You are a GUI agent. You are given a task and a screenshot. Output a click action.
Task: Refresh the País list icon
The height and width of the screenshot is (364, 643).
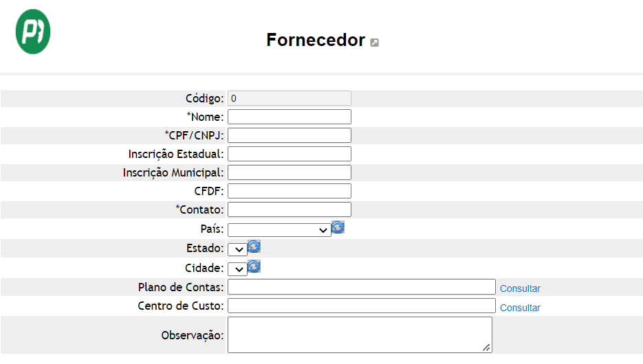[x=338, y=227]
